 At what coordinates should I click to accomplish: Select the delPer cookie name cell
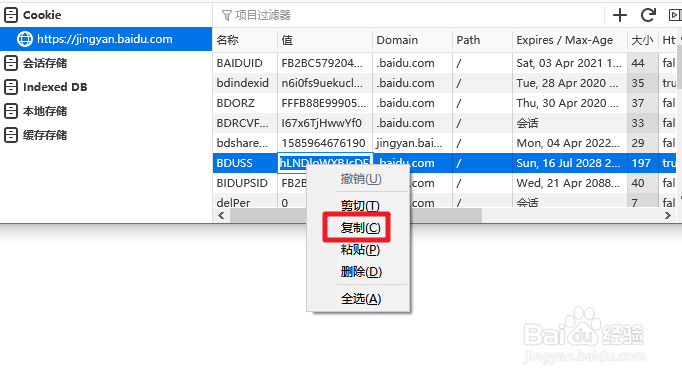pyautogui.click(x=245, y=201)
